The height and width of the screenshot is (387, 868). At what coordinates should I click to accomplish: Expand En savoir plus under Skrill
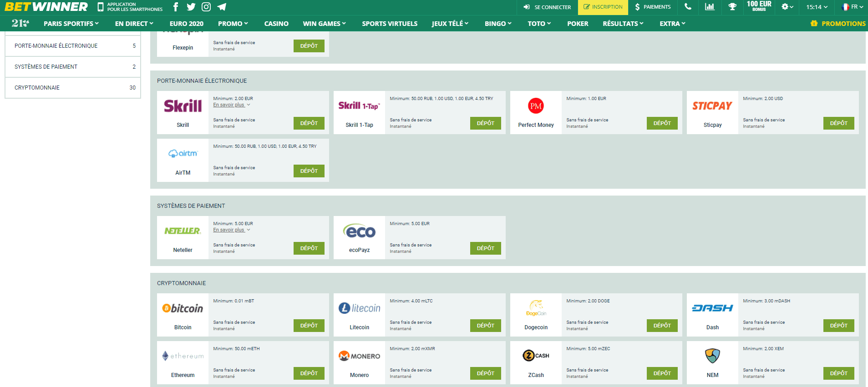tap(232, 105)
